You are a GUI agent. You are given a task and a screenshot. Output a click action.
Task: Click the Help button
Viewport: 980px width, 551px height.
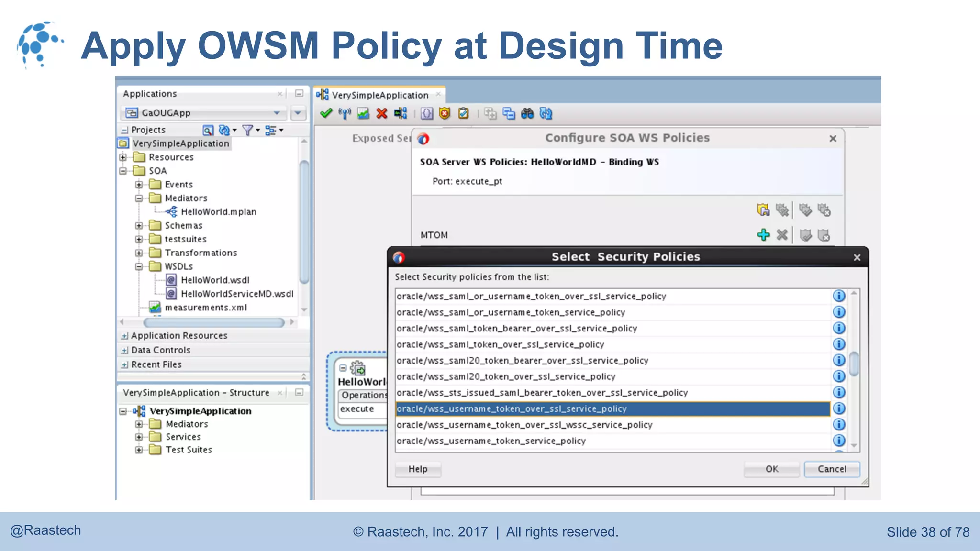click(x=418, y=469)
